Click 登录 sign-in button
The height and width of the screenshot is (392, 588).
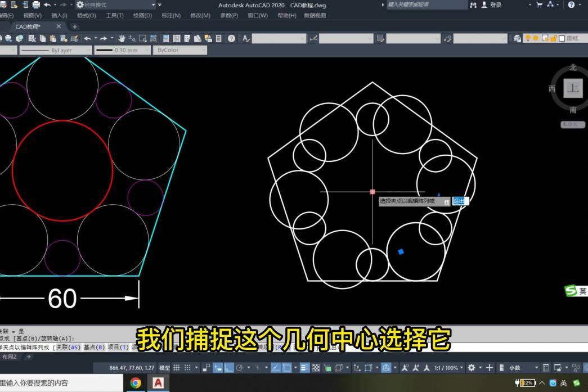(x=496, y=5)
